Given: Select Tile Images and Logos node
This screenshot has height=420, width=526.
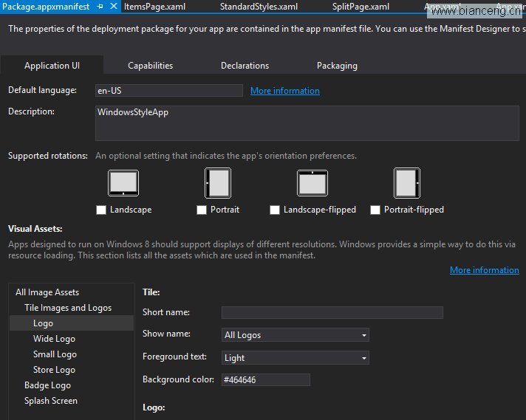Looking at the screenshot, I should tap(68, 308).
